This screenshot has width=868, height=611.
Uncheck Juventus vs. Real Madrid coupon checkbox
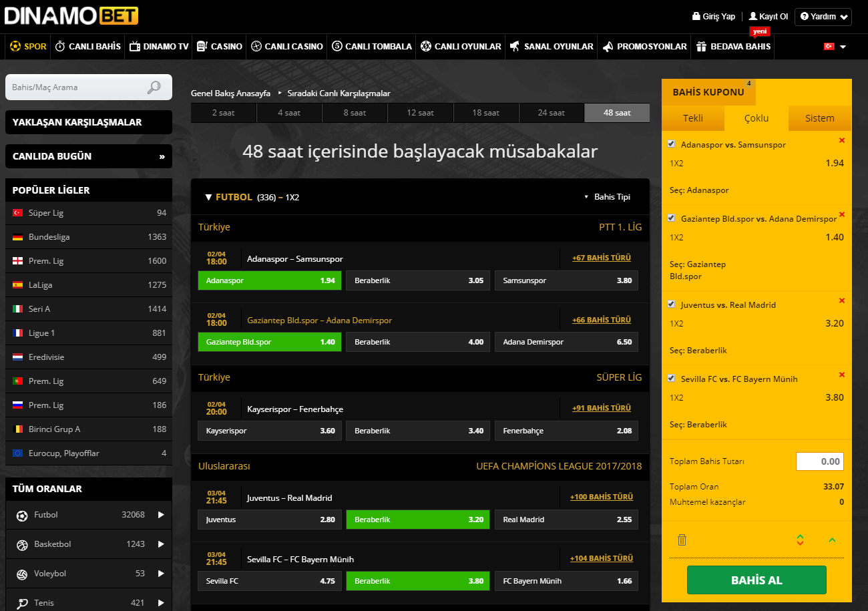671,304
